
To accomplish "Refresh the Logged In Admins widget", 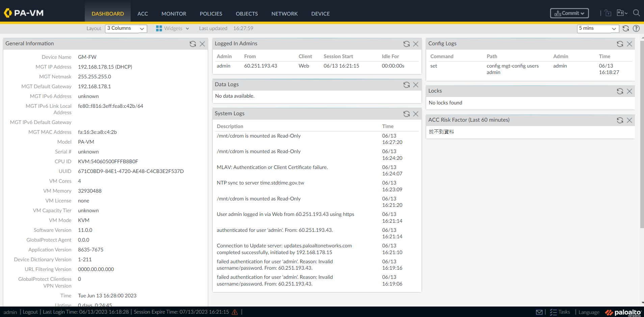I will (407, 44).
